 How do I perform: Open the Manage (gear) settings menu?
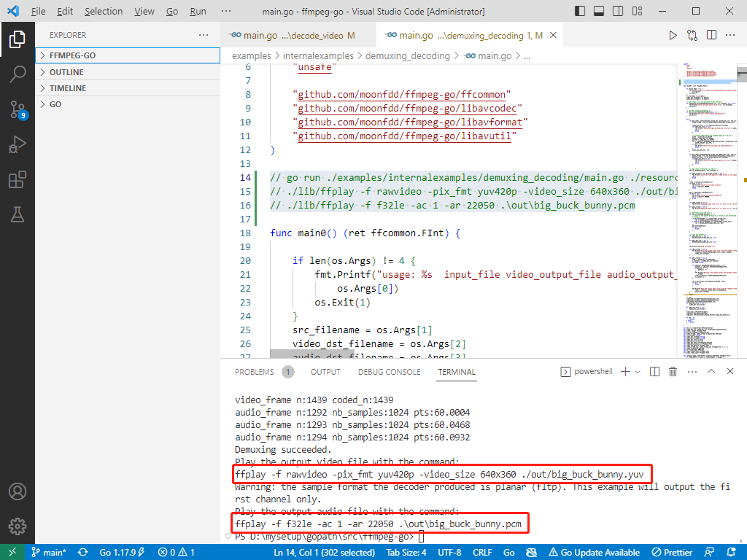(18, 527)
